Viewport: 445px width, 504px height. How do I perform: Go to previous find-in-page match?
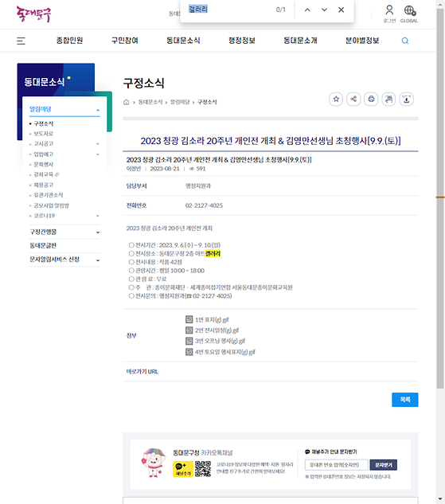point(307,10)
